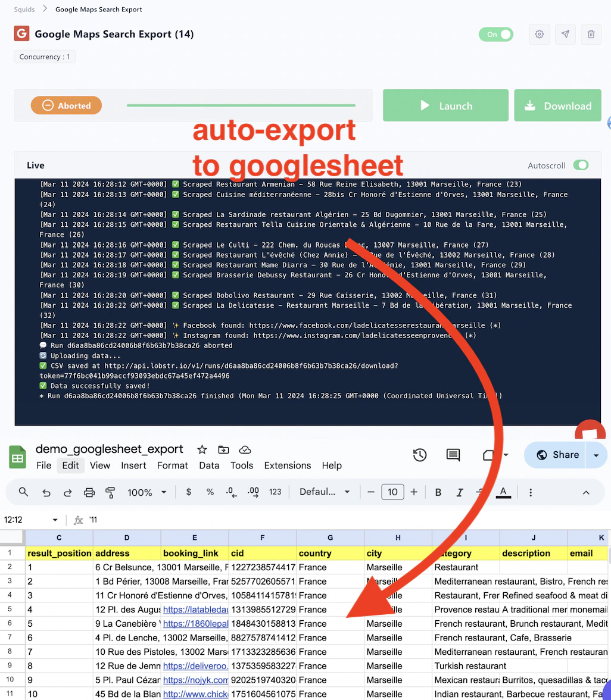
Task: Open 1860lepal booking link
Action: (195, 624)
